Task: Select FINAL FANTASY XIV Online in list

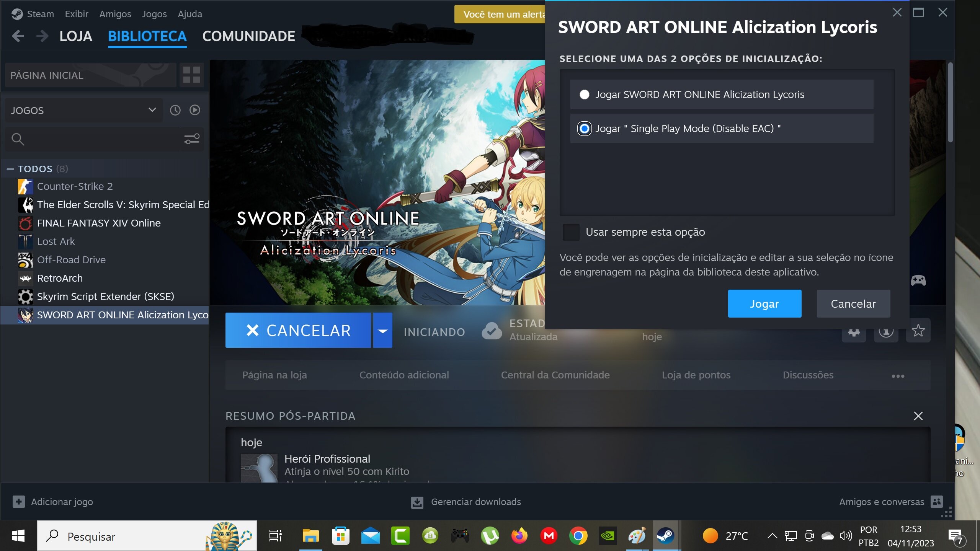Action: [105, 223]
